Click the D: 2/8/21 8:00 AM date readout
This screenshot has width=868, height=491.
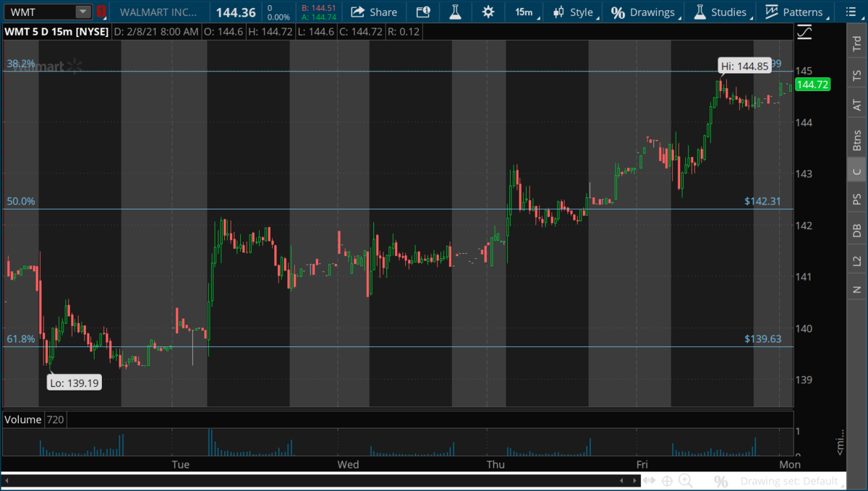[x=156, y=31]
